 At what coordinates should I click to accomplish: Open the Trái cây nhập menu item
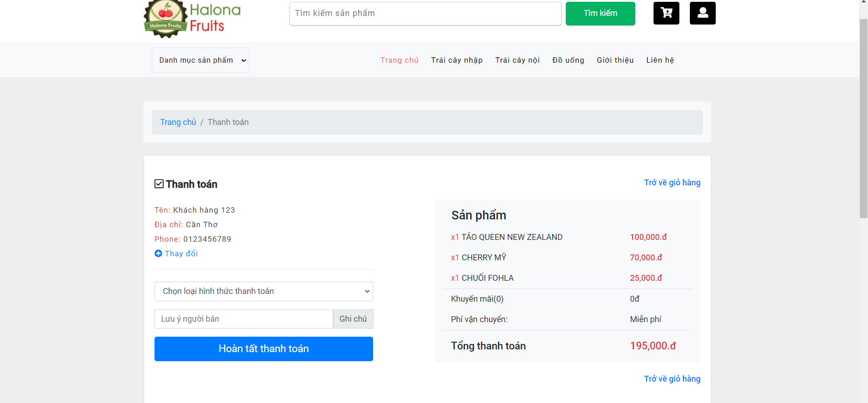457,60
